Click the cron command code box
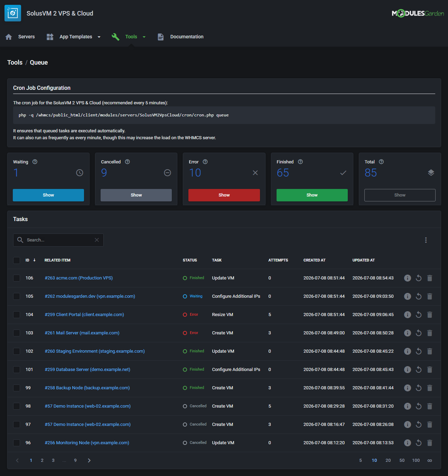This screenshot has height=476, width=448. coord(224,115)
